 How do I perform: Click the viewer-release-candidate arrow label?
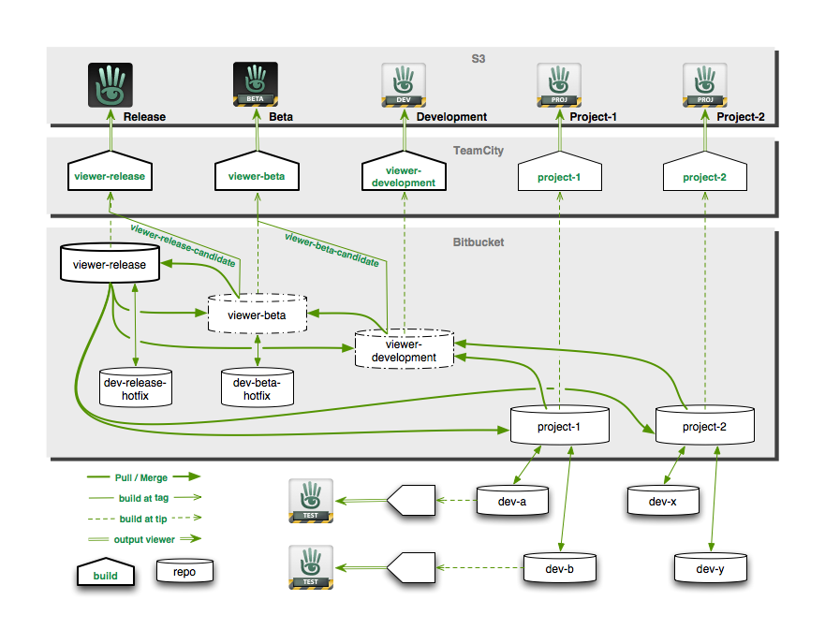coord(183,245)
